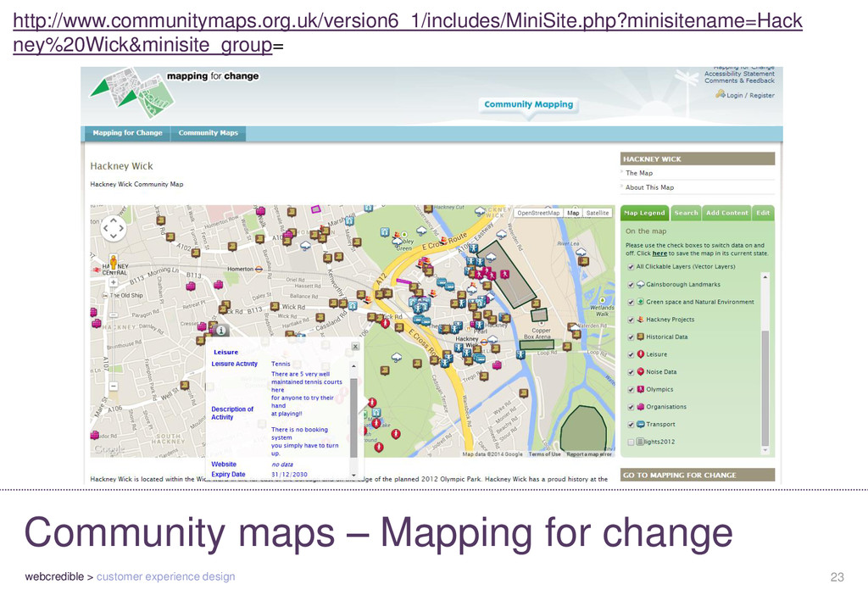Viewport: 868px width, 601px height.
Task: Click Noise Data legend icon
Action: pyautogui.click(x=641, y=371)
